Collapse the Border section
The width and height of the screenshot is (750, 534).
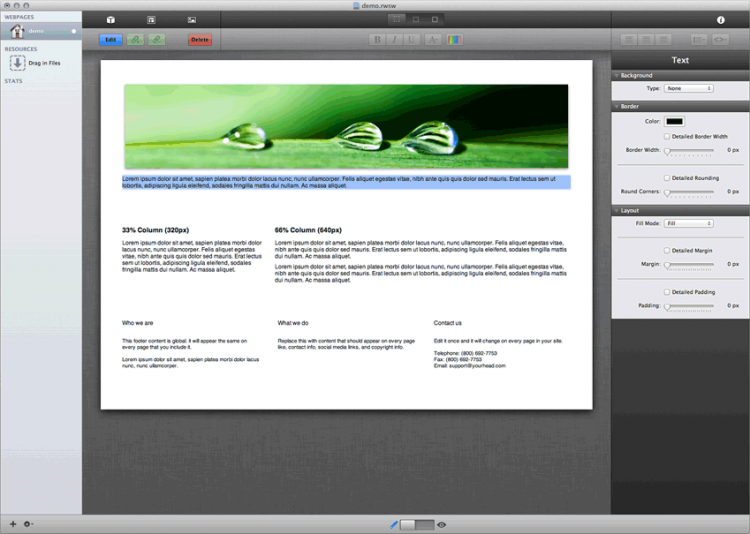click(x=616, y=106)
